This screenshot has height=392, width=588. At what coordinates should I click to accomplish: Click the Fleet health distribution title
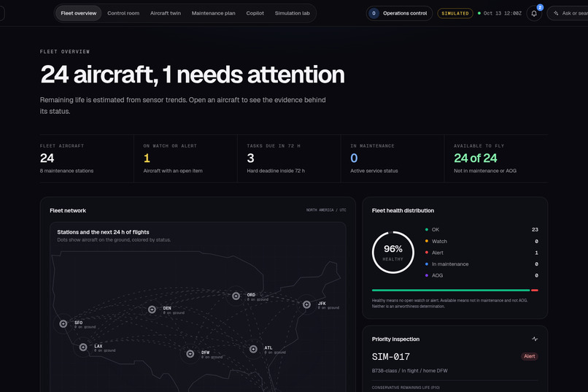point(403,211)
